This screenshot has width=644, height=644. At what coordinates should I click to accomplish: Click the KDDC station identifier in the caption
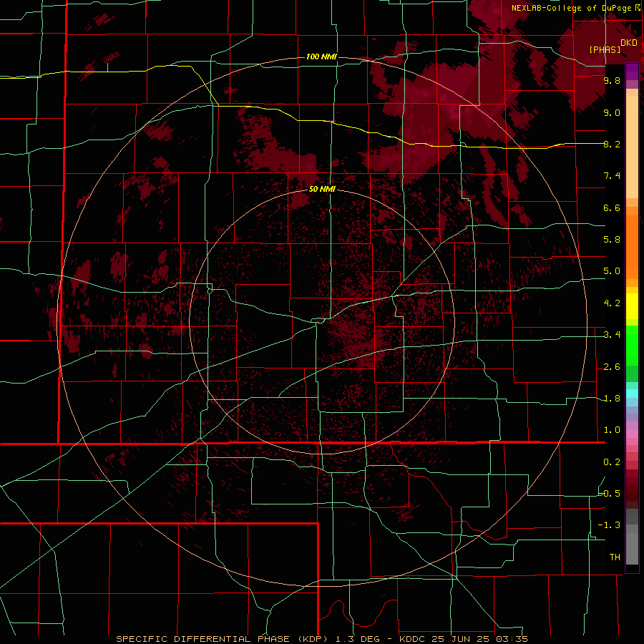pos(413,639)
